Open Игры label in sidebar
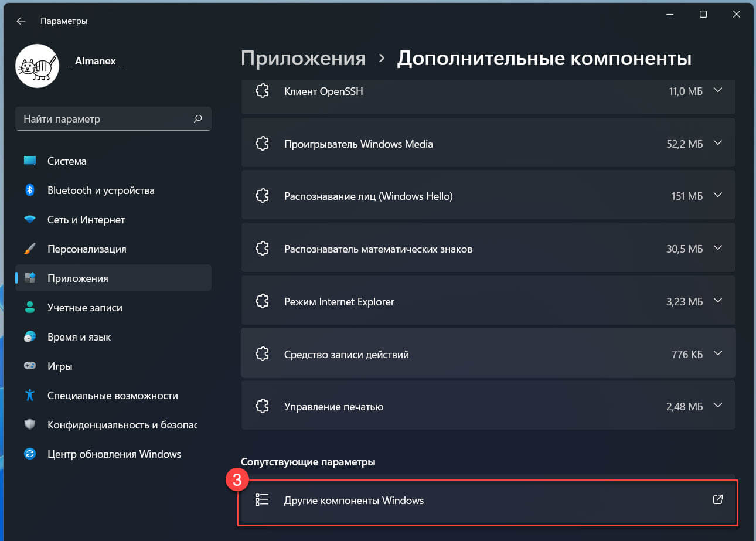The width and height of the screenshot is (756, 541). click(60, 366)
